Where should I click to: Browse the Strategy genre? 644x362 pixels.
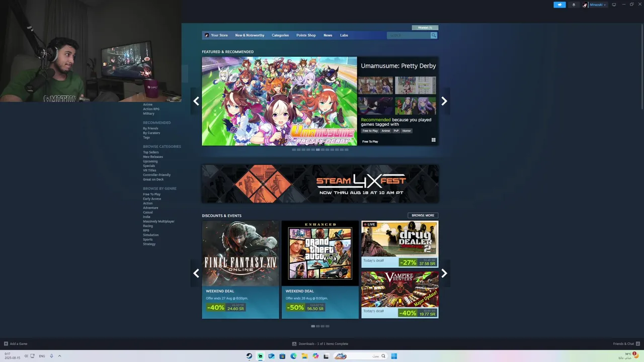(149, 244)
